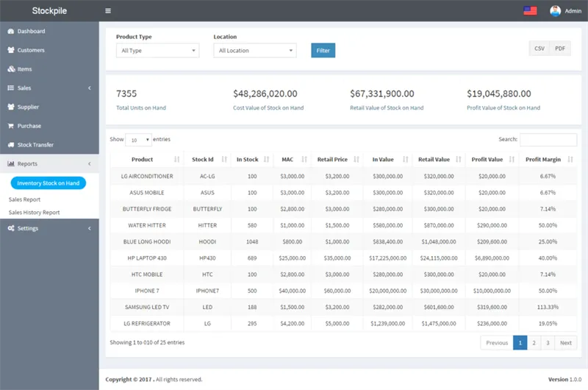Screen dimensions: 588x390
Task: Click the hamburger menu toggle icon
Action: pyautogui.click(x=108, y=11)
